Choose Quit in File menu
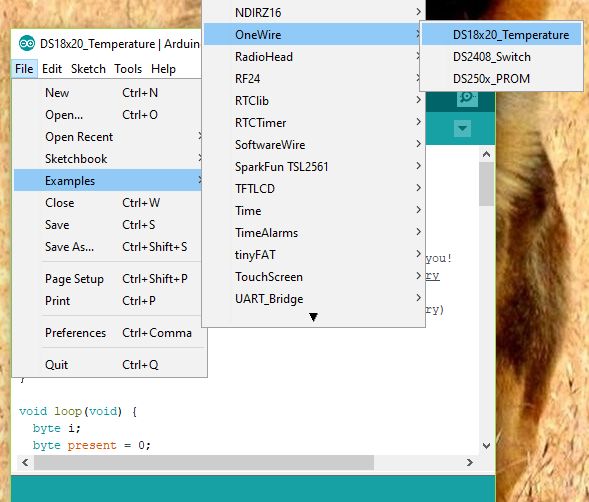The width and height of the screenshot is (589, 502). (x=108, y=364)
